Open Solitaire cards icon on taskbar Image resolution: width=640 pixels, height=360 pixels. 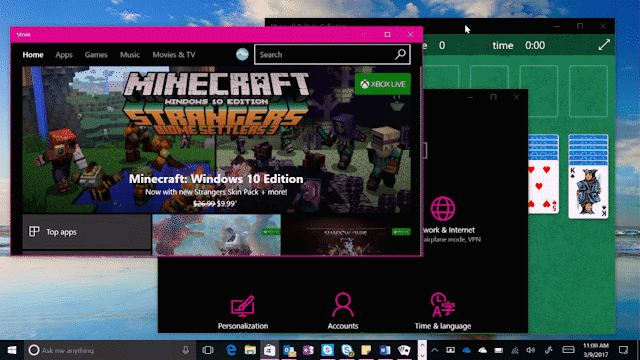coord(404,350)
